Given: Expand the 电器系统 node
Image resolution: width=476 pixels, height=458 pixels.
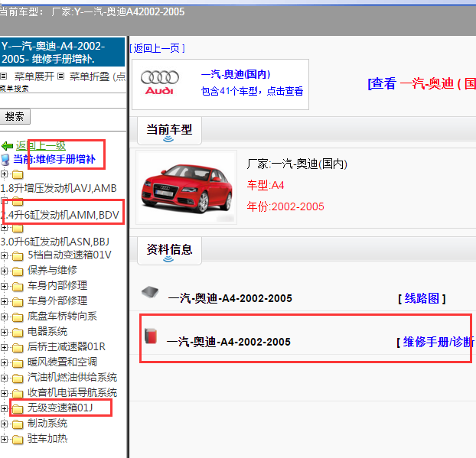Looking at the screenshot, I should [x=4, y=332].
